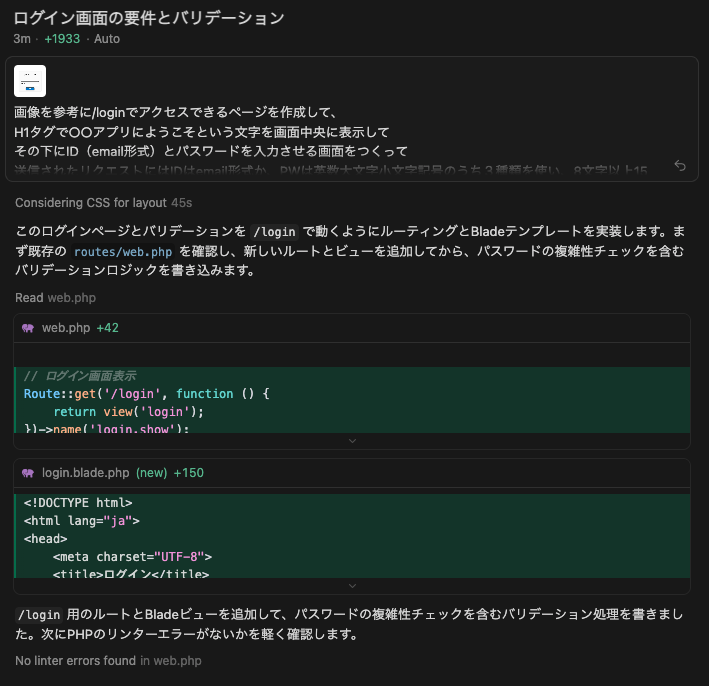Image resolution: width=709 pixels, height=686 pixels.
Task: Open the attached image thumbnail in the prompt
Action: [30, 80]
